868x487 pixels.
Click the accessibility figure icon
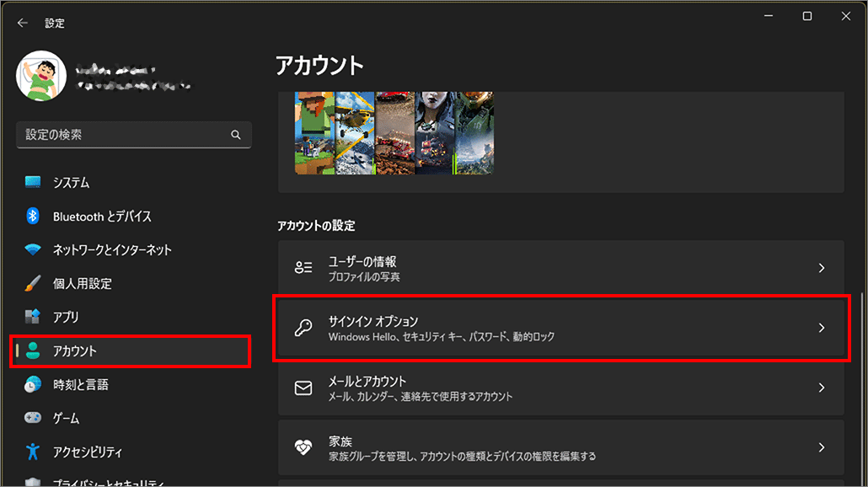[33, 452]
